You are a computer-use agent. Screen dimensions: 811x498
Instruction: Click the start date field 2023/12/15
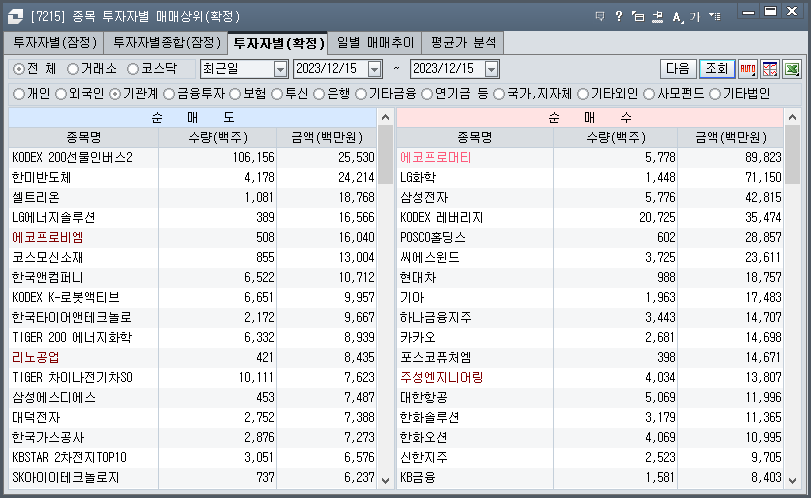tap(331, 69)
